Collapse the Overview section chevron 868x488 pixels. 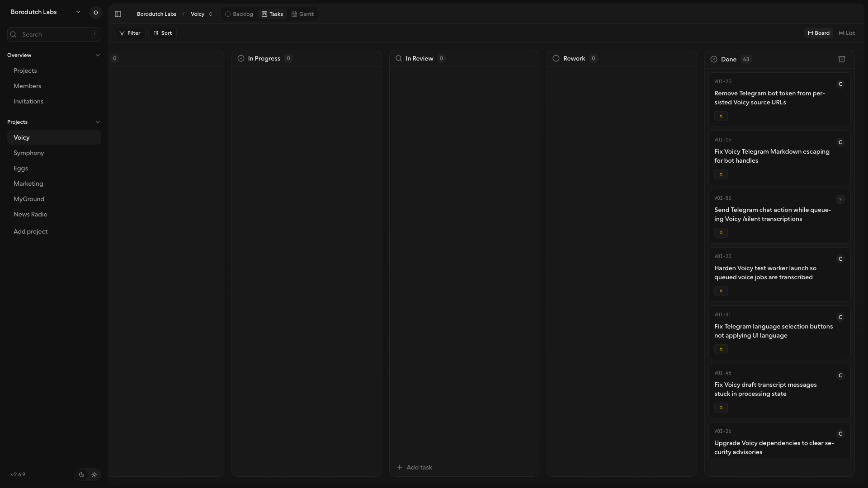click(x=98, y=55)
